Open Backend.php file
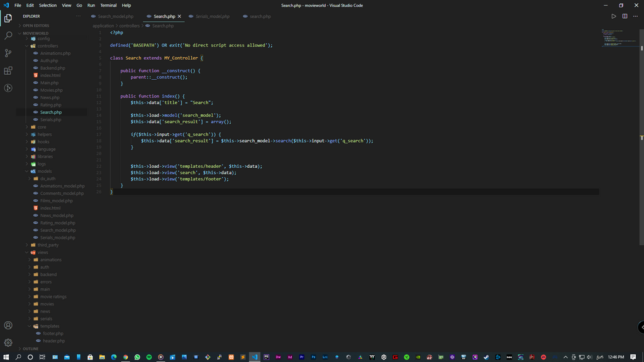 click(x=53, y=68)
